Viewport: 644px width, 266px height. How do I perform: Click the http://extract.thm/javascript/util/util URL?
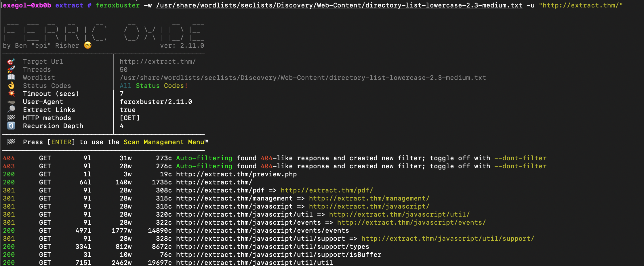[255, 263]
